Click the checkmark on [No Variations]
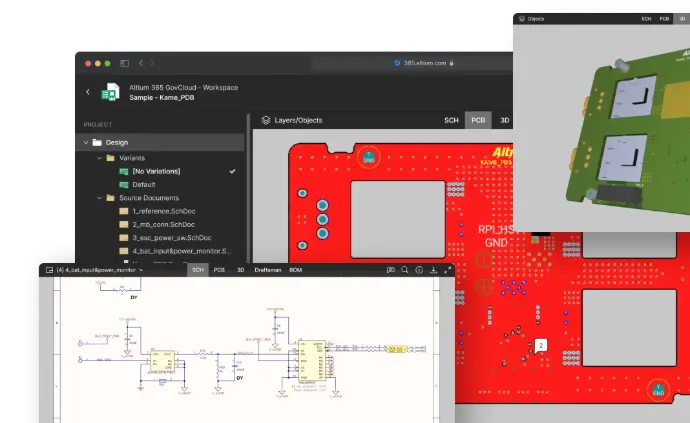The image size is (690, 423). tap(232, 171)
